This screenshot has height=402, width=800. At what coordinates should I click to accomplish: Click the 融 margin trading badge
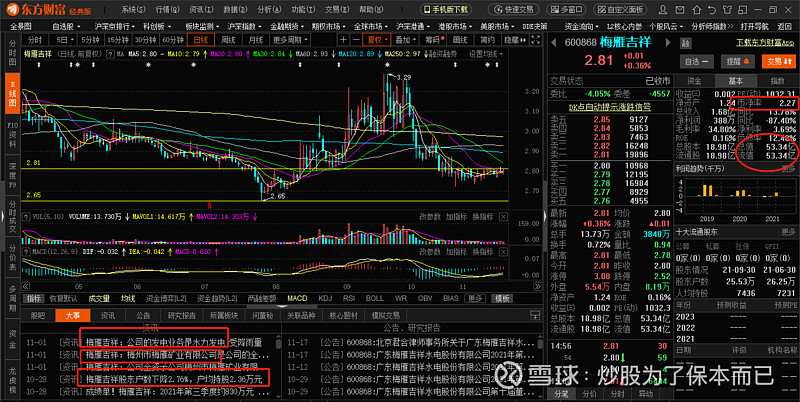point(686,43)
